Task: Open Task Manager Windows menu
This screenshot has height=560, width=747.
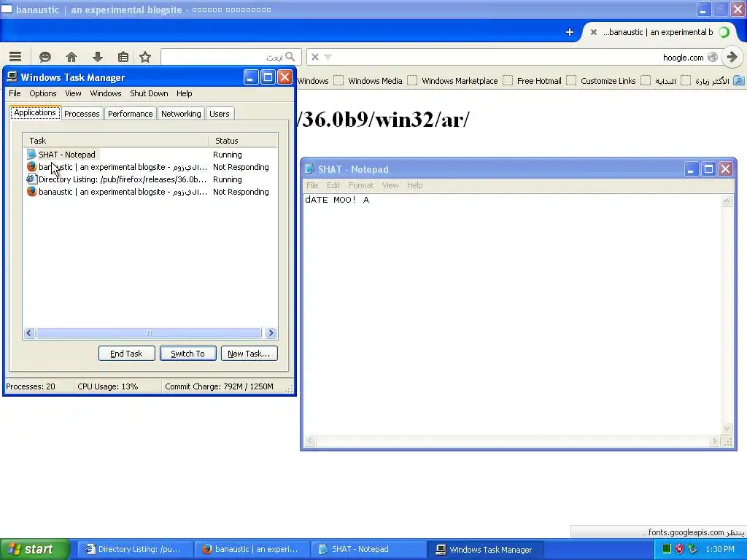Action: 106,93
